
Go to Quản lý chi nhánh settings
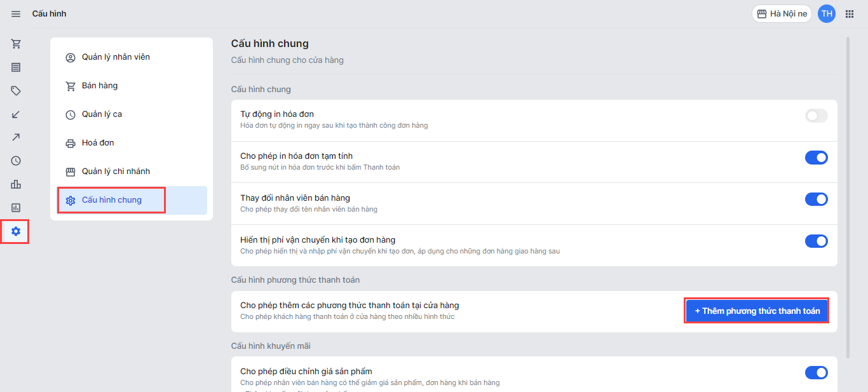coord(116,172)
